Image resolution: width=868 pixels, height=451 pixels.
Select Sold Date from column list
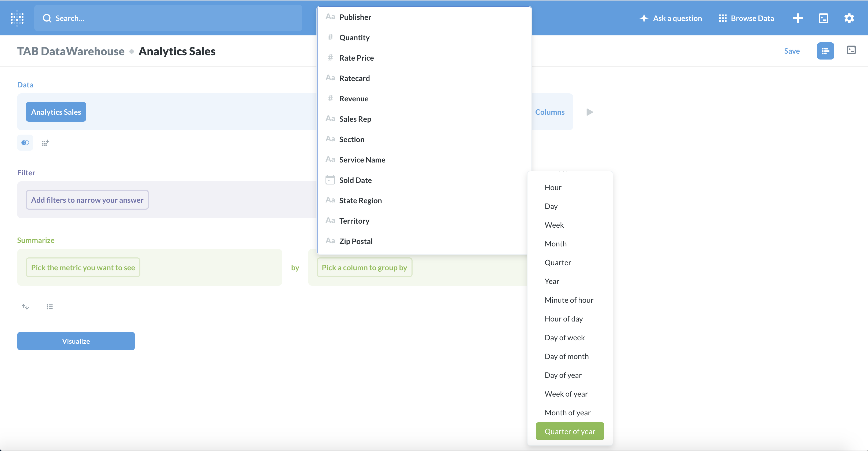(355, 180)
